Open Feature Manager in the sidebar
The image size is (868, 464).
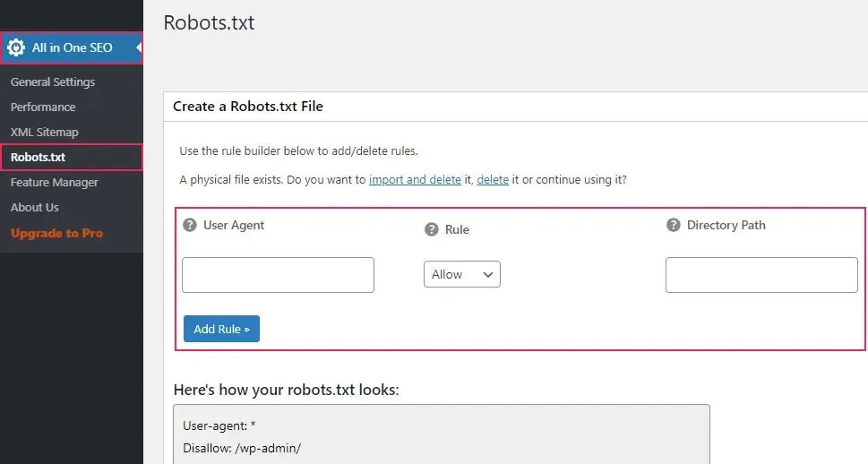pyautogui.click(x=55, y=182)
